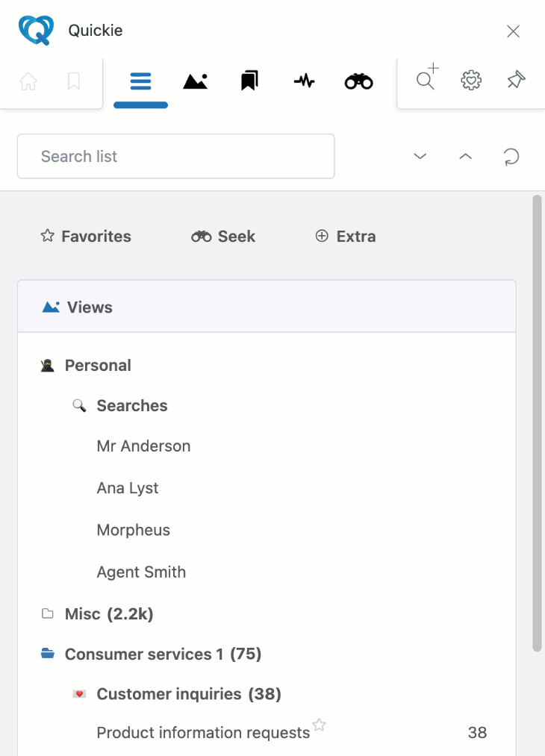
Task: Switch to the mountain views tab icon
Action: tap(196, 81)
